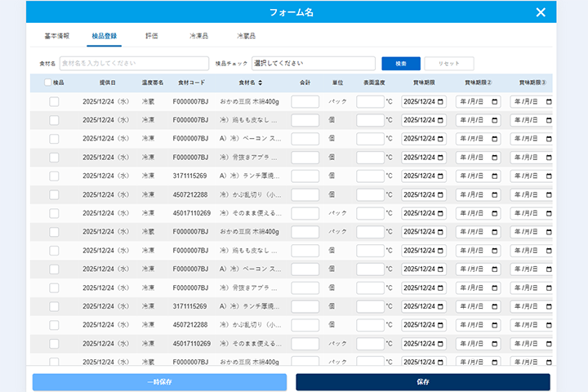Focus the 食材名 search input field
The image size is (588, 392).
coord(134,64)
